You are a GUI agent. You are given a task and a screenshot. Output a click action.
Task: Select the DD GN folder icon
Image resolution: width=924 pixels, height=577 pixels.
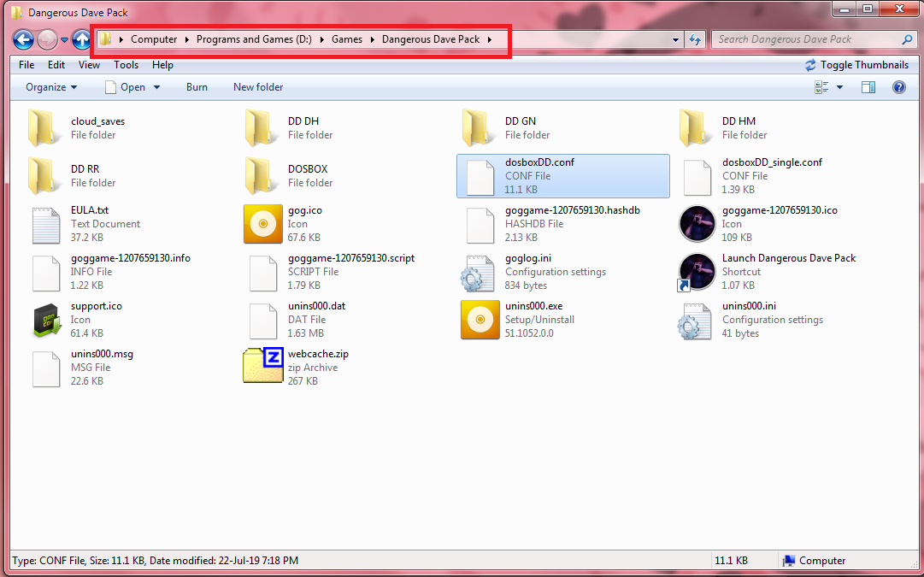tap(478, 128)
